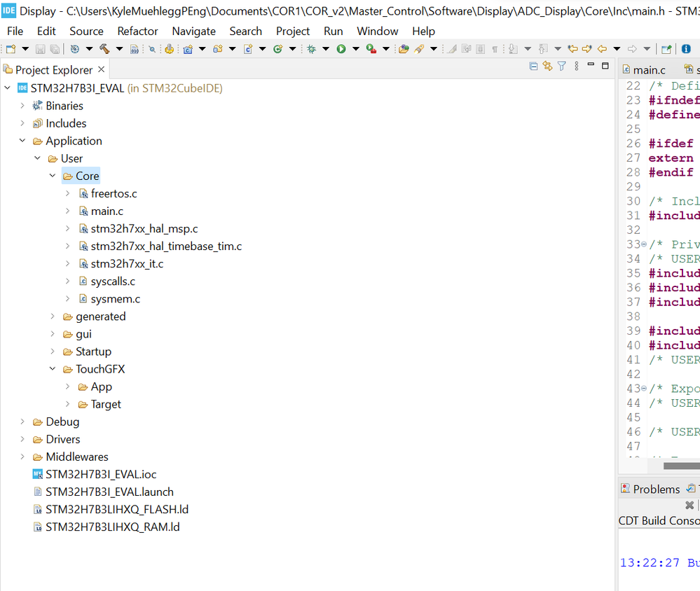Click the previous annotation icon
This screenshot has width=700, height=591.
pos(543,49)
